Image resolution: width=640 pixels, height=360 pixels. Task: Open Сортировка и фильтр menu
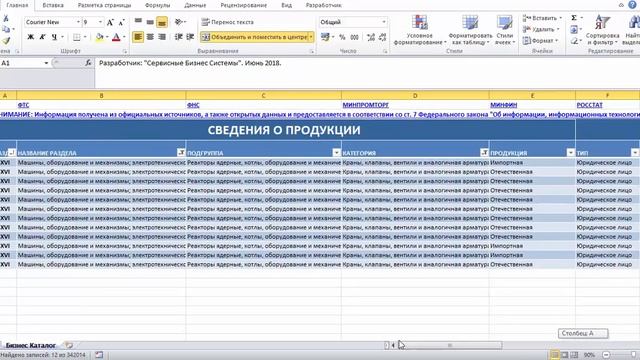point(602,30)
